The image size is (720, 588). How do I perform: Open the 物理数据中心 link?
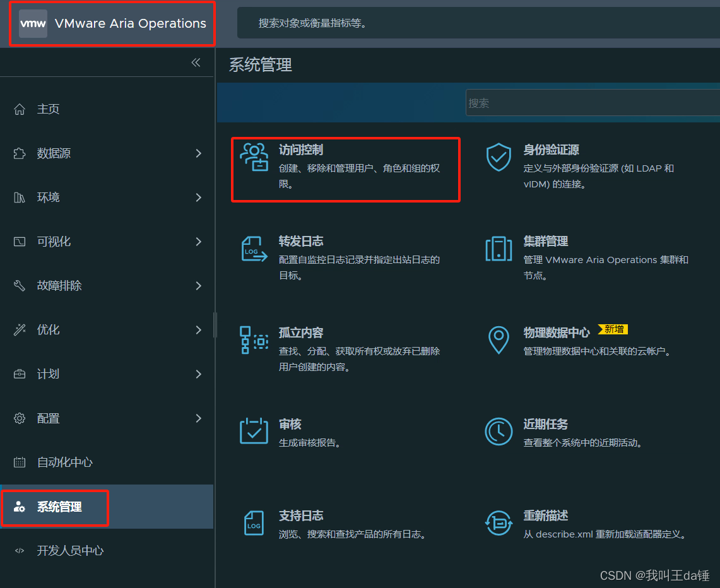click(557, 332)
